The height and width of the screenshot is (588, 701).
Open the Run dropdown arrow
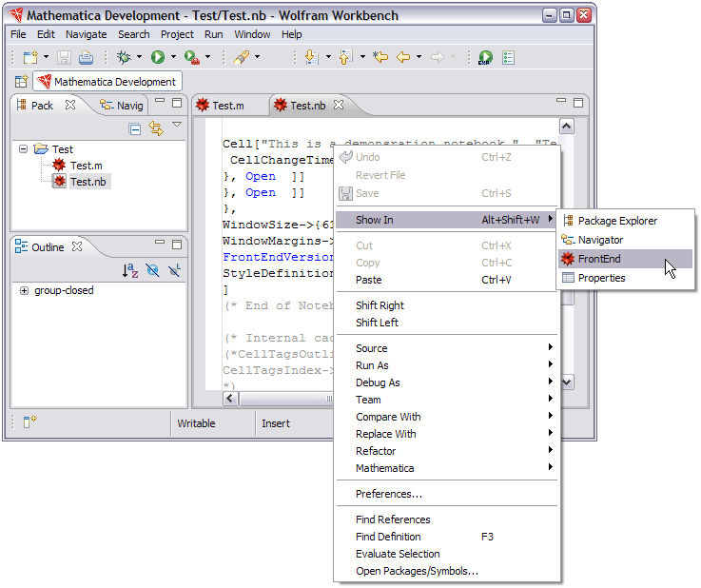click(173, 57)
